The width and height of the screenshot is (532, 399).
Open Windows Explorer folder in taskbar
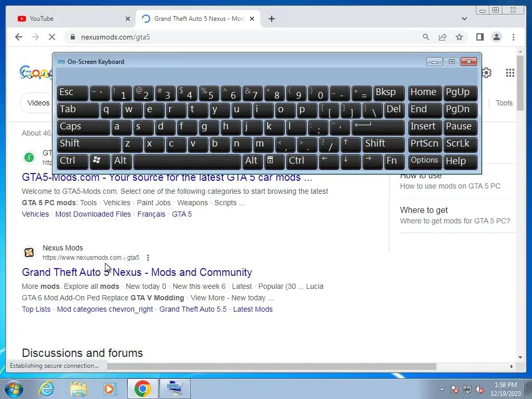click(x=78, y=389)
